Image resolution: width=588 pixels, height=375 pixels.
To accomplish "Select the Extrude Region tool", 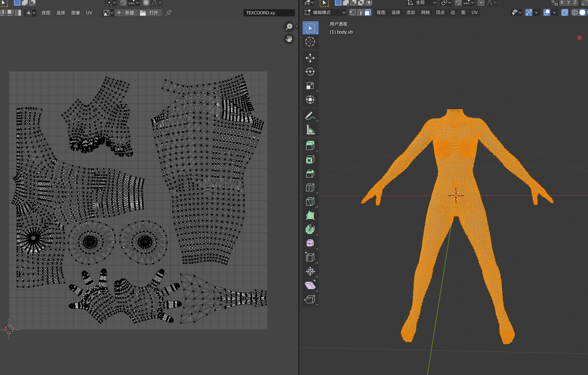I will coord(310,146).
